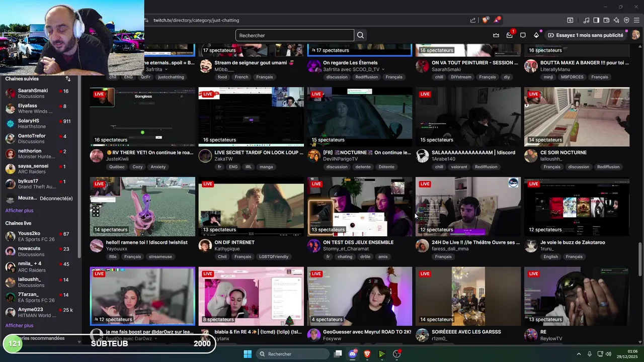
Task: Click the volume speaker tray icon
Action: pyautogui.click(x=609, y=354)
